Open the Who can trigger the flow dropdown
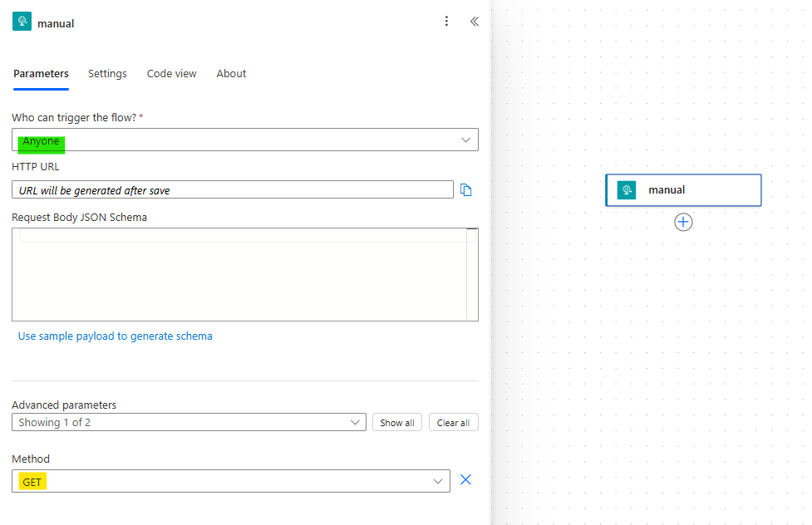Viewport: 812px width, 525px height. tap(465, 139)
